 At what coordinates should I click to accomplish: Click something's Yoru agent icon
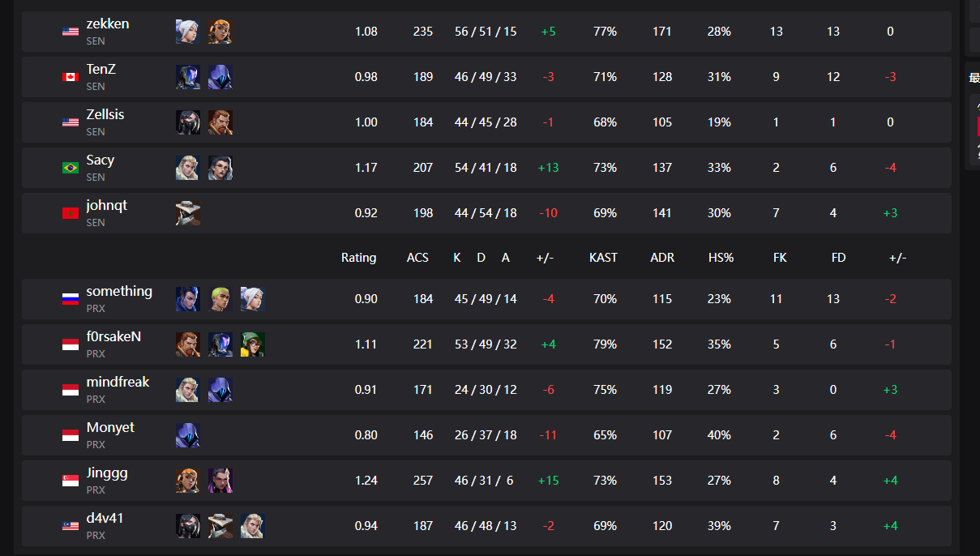(187, 299)
